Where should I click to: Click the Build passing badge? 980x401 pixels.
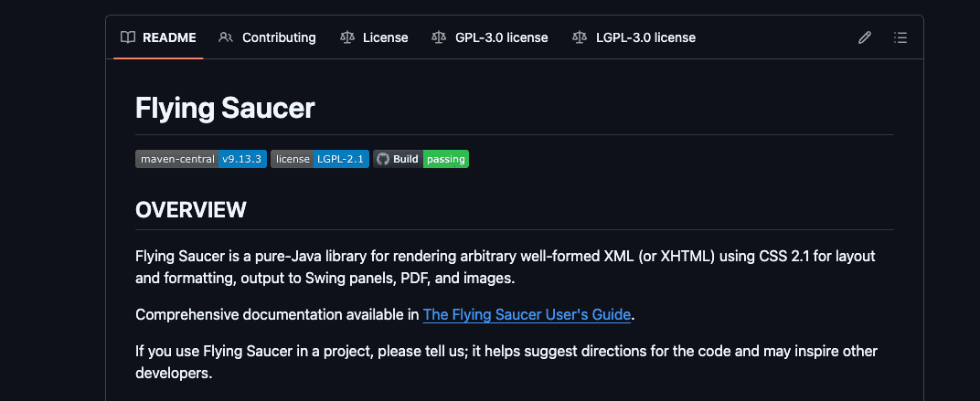tap(421, 159)
